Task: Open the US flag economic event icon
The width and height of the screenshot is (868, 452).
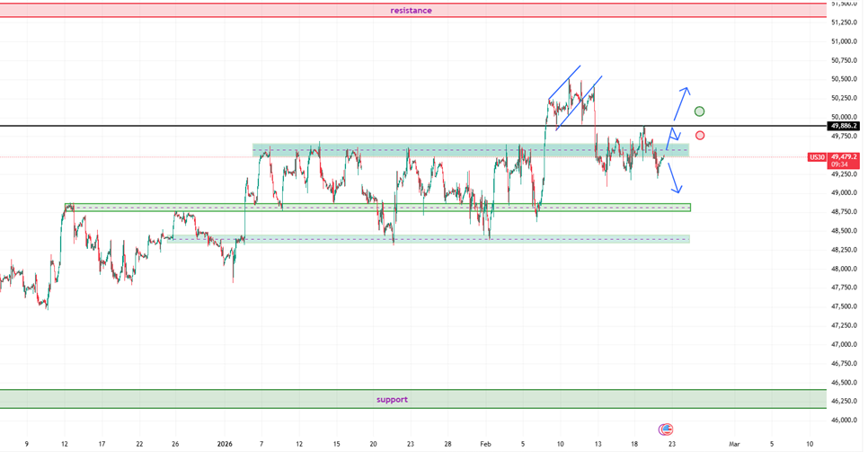Action: [x=666, y=430]
